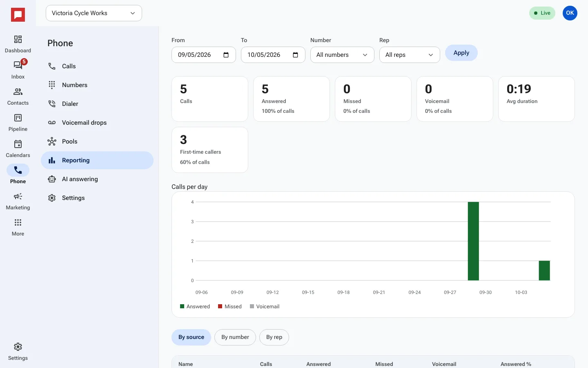Click the tall green bar reaching 4 calls
Image resolution: width=588 pixels, height=368 pixels.
click(473, 241)
